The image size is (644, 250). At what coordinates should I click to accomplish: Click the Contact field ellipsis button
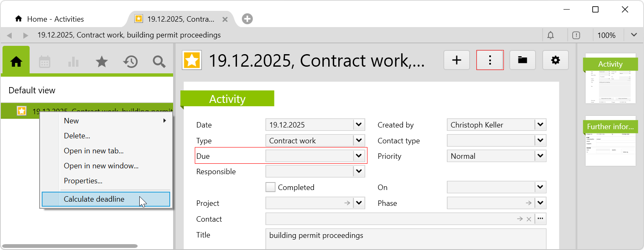(541, 219)
